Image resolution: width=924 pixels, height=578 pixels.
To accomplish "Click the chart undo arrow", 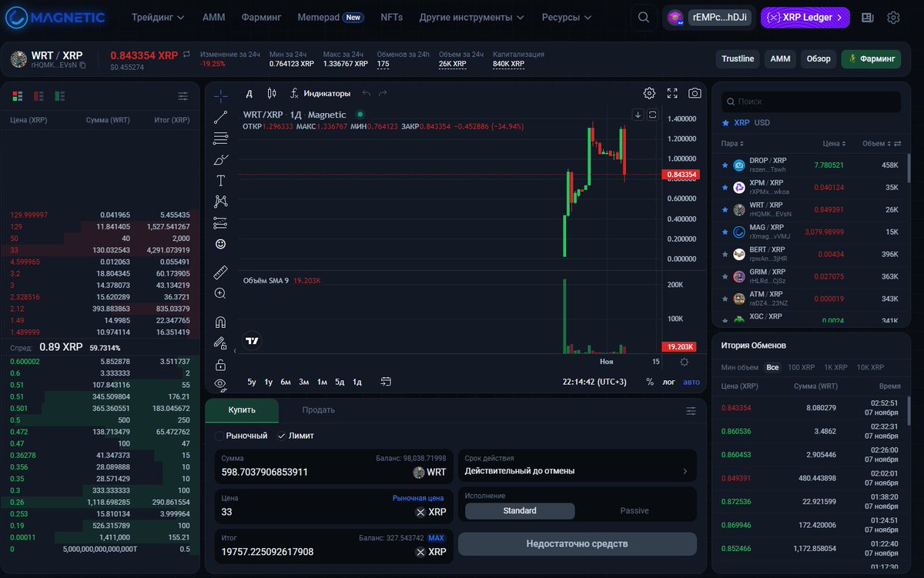I will (x=367, y=93).
